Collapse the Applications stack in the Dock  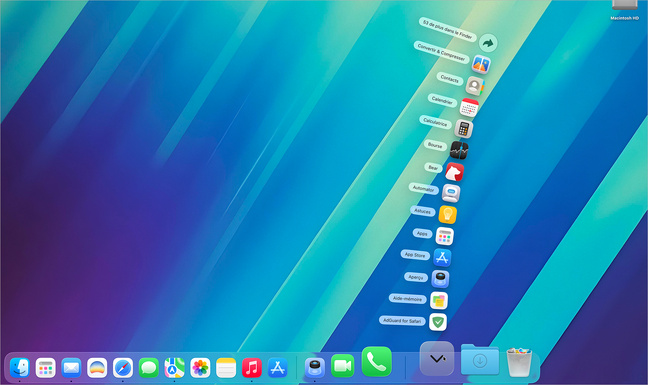click(x=437, y=359)
